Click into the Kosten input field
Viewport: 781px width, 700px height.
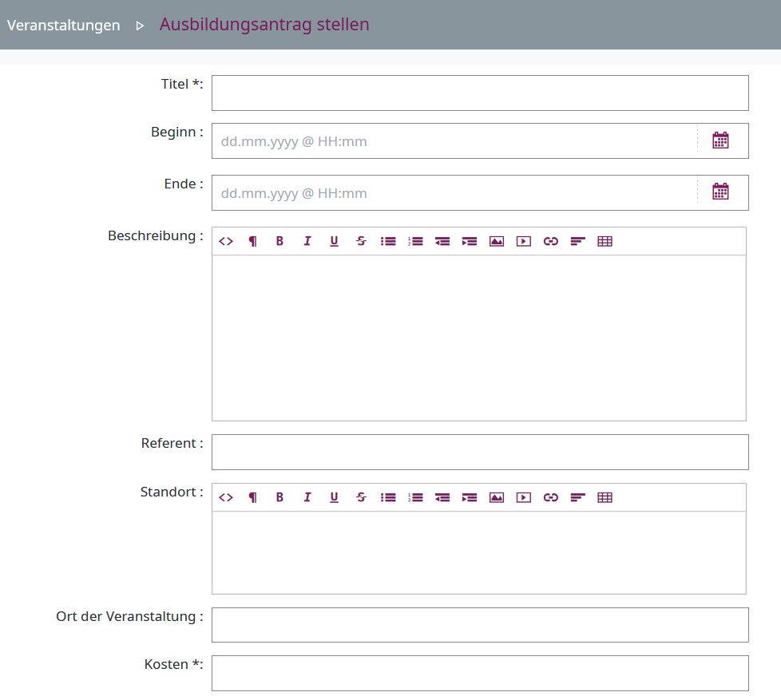pos(480,673)
